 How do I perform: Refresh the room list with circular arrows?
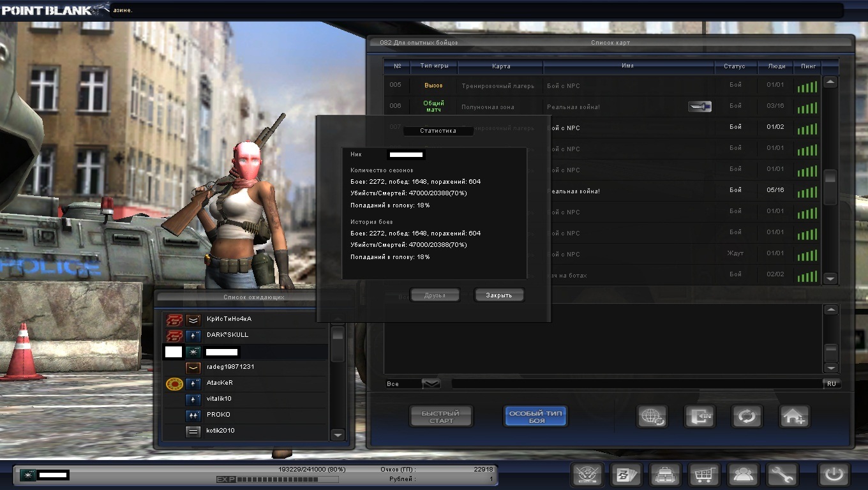[x=747, y=417]
